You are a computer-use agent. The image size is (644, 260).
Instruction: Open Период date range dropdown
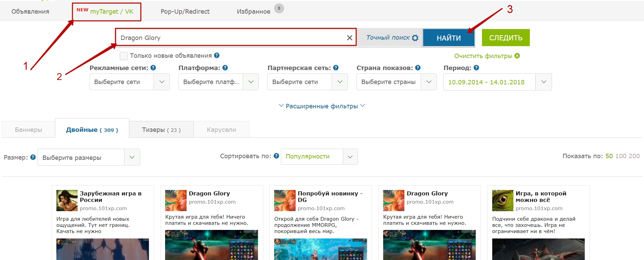point(497,82)
